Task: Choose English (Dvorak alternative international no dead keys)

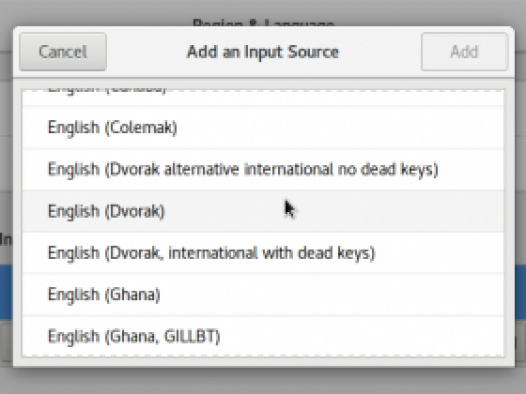Action: pos(263,170)
